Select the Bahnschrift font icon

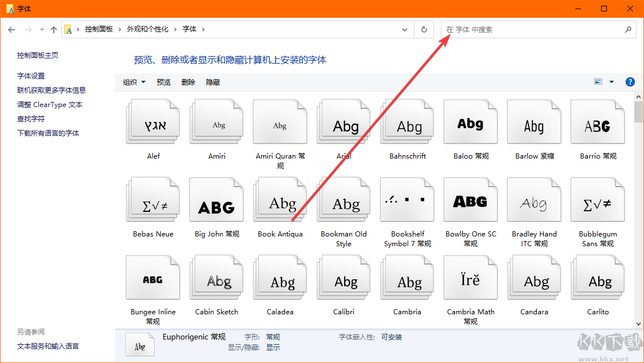click(x=407, y=121)
